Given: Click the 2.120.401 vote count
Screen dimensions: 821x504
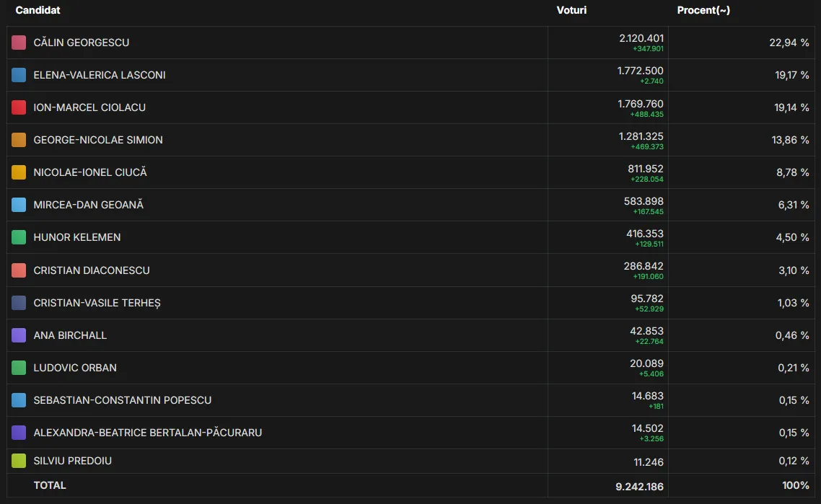Looking at the screenshot, I should tap(641, 38).
